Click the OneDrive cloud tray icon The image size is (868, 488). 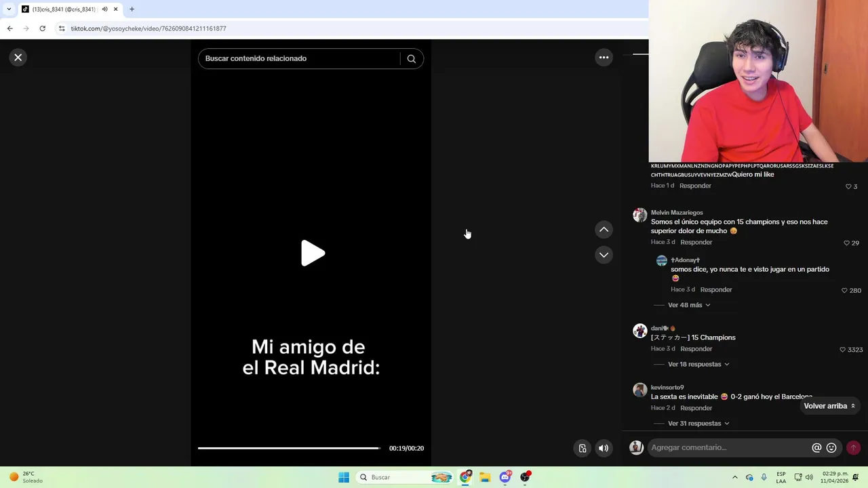[x=749, y=477]
